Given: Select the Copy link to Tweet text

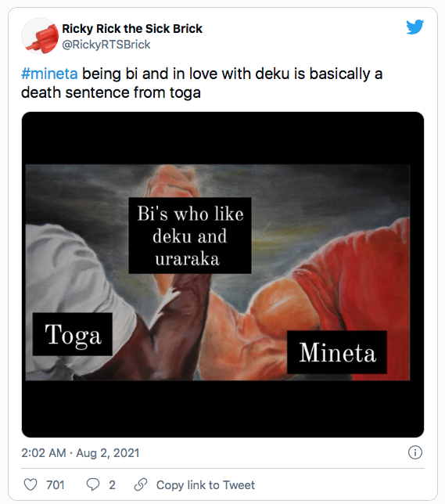Looking at the screenshot, I should click(x=206, y=484).
